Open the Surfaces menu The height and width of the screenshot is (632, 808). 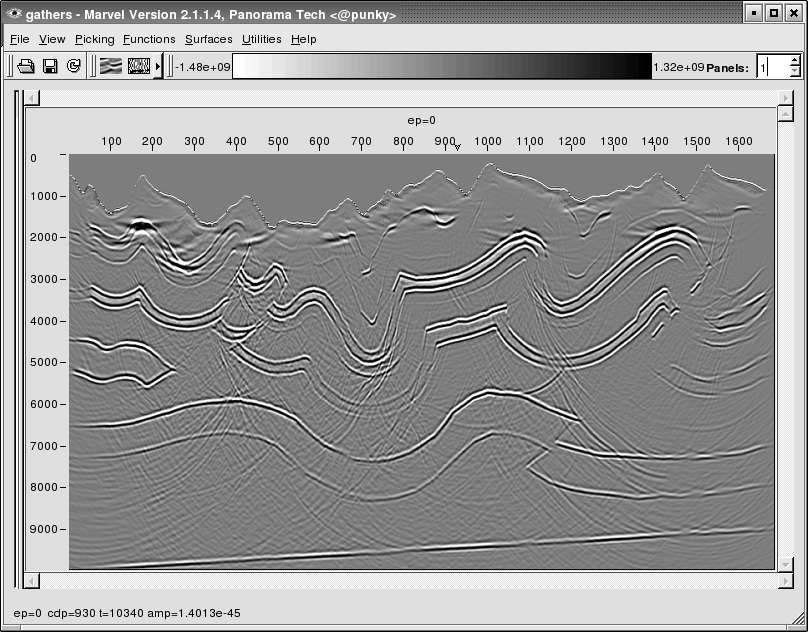click(209, 39)
